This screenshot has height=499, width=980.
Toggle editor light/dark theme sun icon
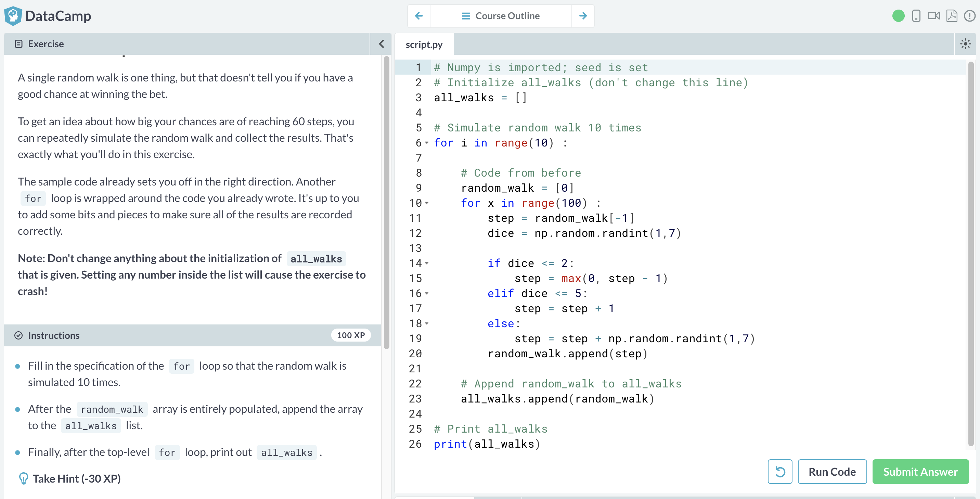[x=965, y=44]
